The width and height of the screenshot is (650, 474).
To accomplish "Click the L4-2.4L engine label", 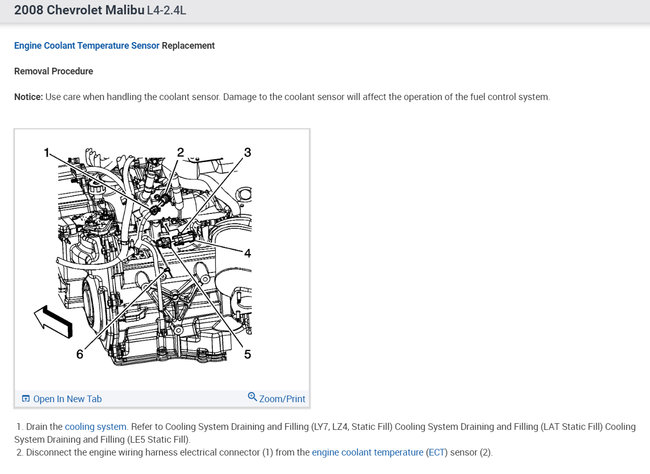I will pos(167,10).
